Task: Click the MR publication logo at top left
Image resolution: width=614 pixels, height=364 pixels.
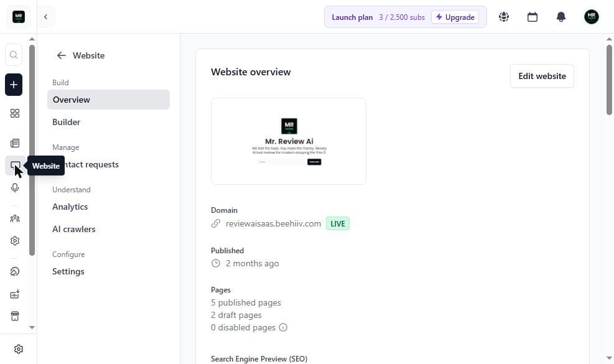Action: tap(19, 17)
